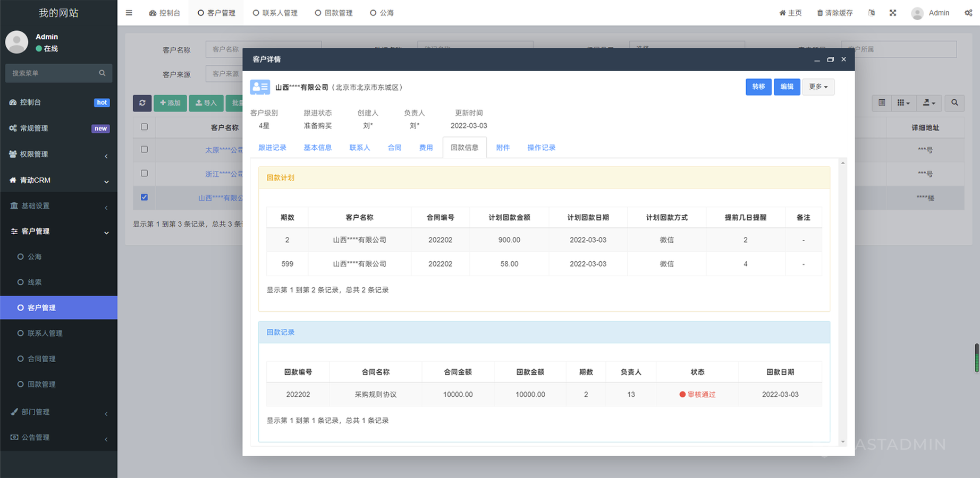The height and width of the screenshot is (478, 980).
Task: Click the magnifier icon in the sidebar menu search
Action: click(102, 73)
